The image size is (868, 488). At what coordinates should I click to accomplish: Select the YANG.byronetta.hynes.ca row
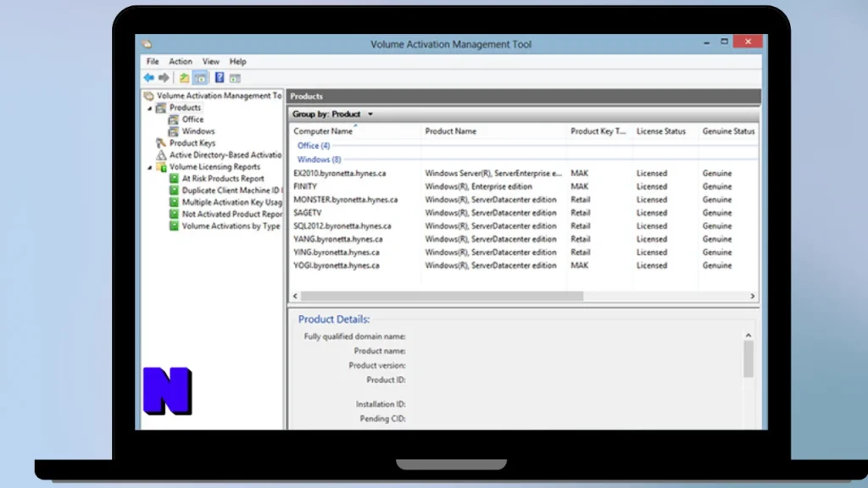tap(523, 239)
